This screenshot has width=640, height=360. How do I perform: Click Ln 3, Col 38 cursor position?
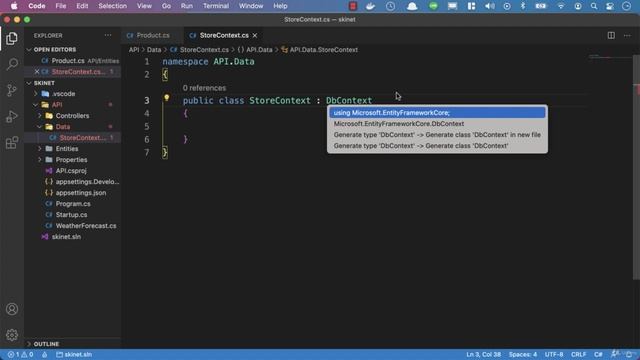coord(483,354)
